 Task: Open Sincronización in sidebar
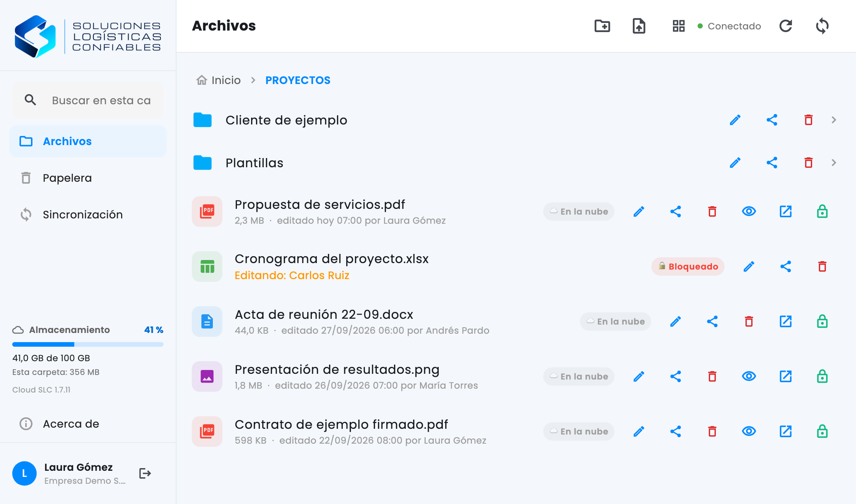(x=88, y=215)
